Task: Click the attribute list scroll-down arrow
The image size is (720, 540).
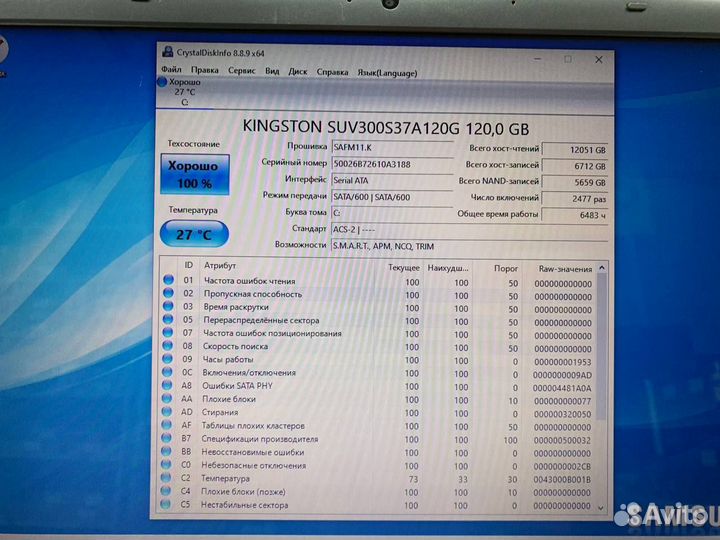Action: click(602, 508)
